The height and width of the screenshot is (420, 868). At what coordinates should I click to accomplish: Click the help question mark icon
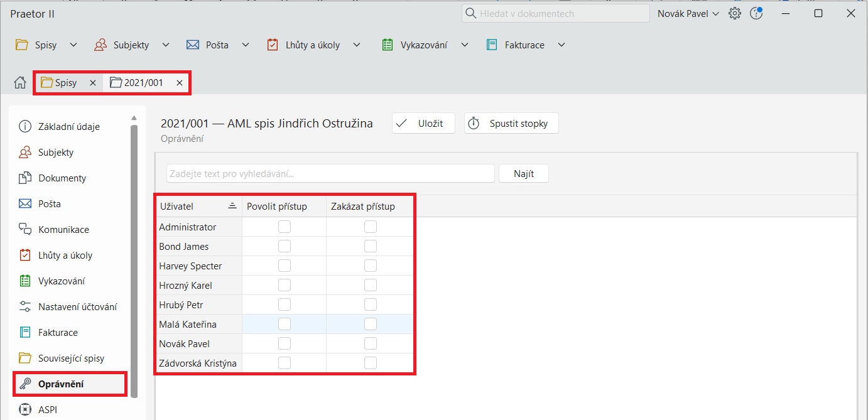pos(756,14)
